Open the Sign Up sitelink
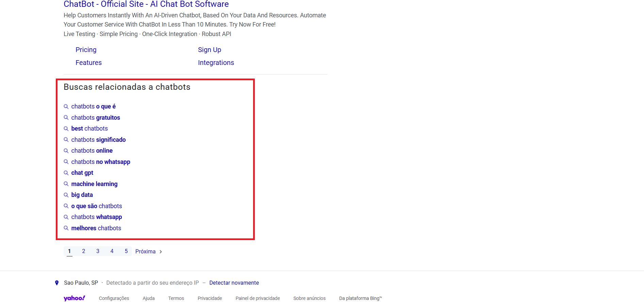Image resolution: width=644 pixels, height=302 pixels. point(210,50)
